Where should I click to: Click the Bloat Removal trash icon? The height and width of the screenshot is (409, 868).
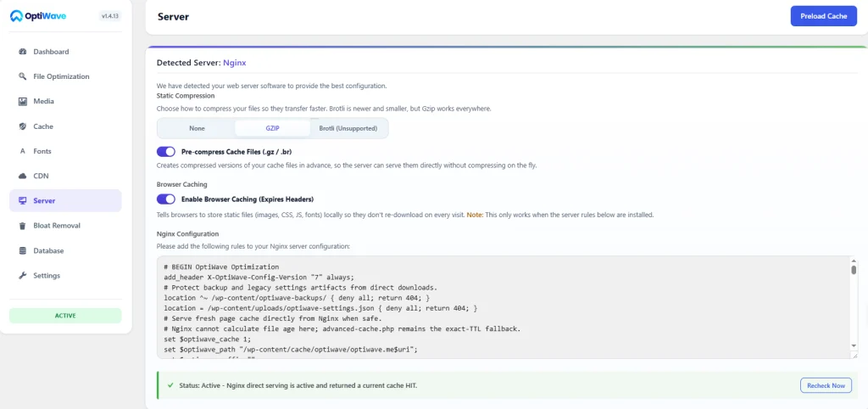tap(23, 226)
